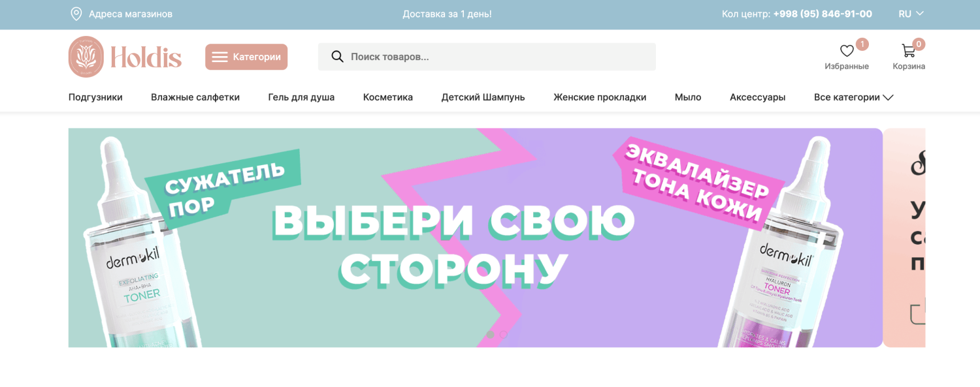Click the magnifying glass search icon
The height and width of the screenshot is (387, 980).
(x=337, y=57)
